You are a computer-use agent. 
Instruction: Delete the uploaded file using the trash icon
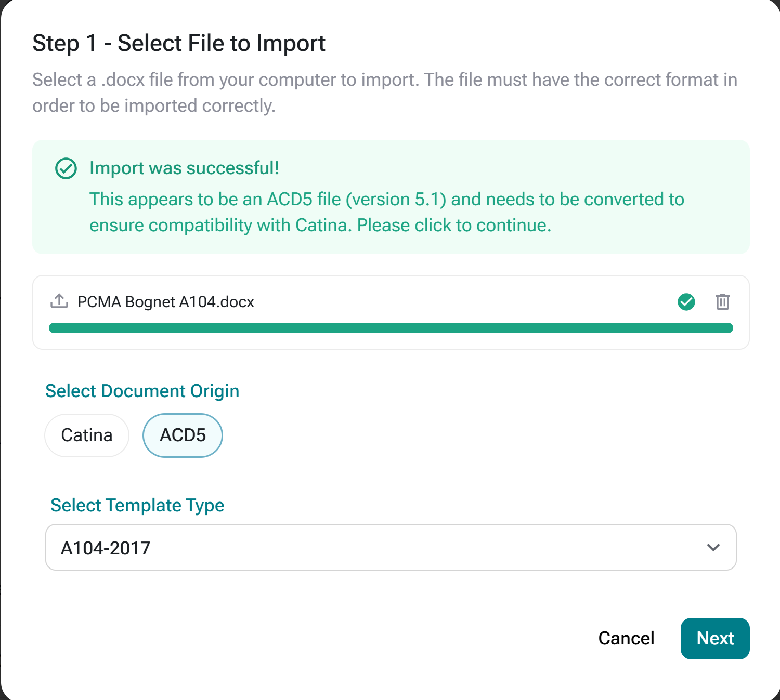point(723,302)
